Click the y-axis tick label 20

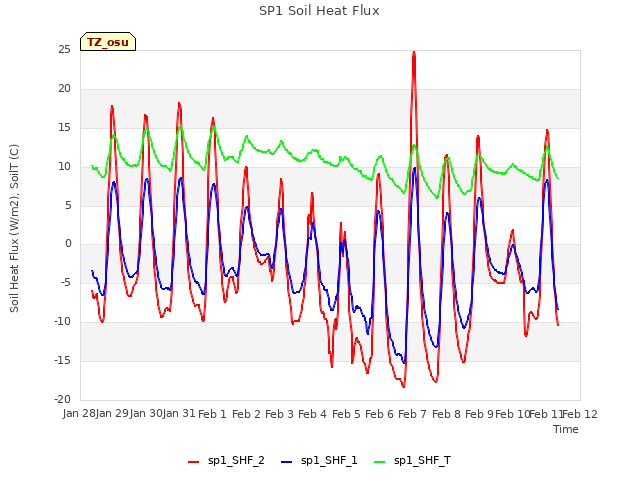point(64,89)
